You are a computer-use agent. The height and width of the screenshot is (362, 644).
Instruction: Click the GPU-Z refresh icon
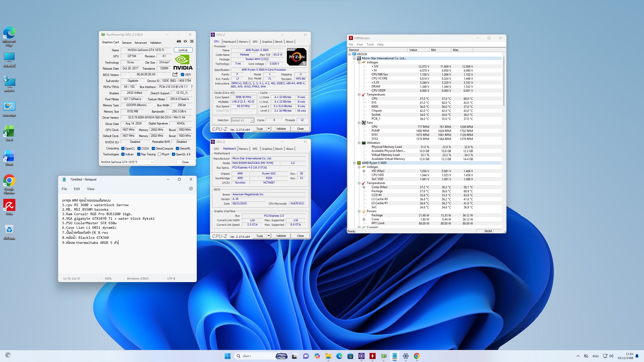[185, 41]
